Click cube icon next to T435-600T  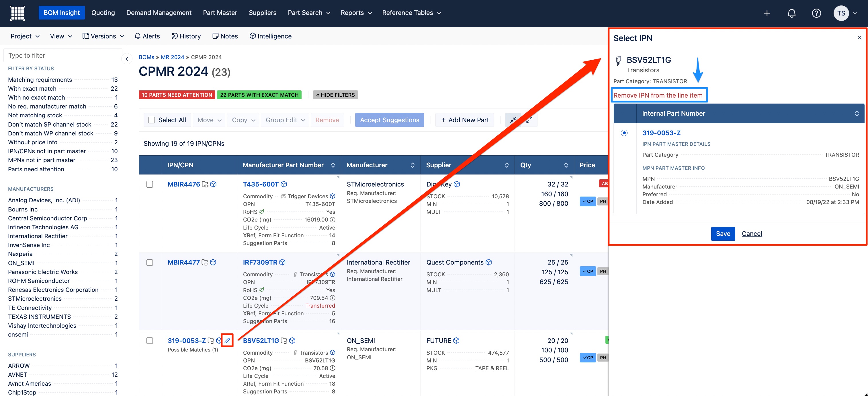pyautogui.click(x=284, y=184)
